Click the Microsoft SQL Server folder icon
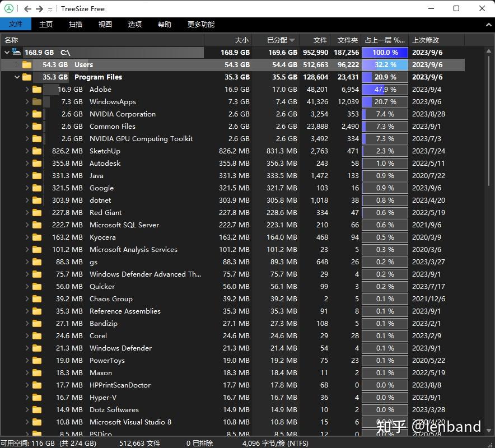This screenshot has height=448, width=495. coord(37,225)
